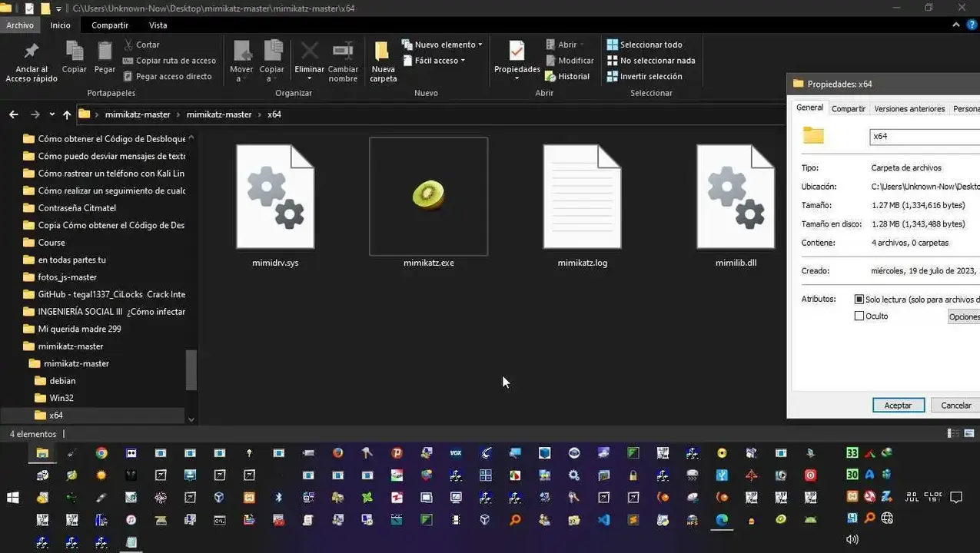The image size is (980, 553).
Task: Expand breadcrumb chevron before x64
Action: pyautogui.click(x=260, y=114)
